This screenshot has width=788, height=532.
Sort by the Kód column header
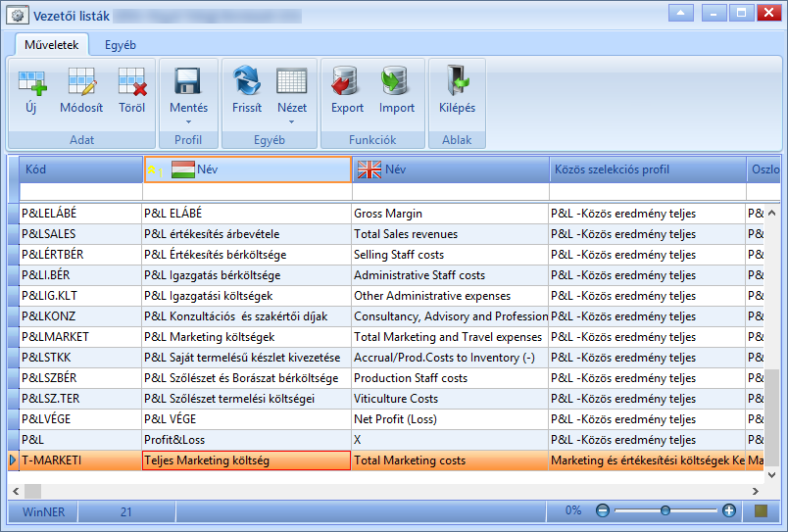(x=81, y=169)
